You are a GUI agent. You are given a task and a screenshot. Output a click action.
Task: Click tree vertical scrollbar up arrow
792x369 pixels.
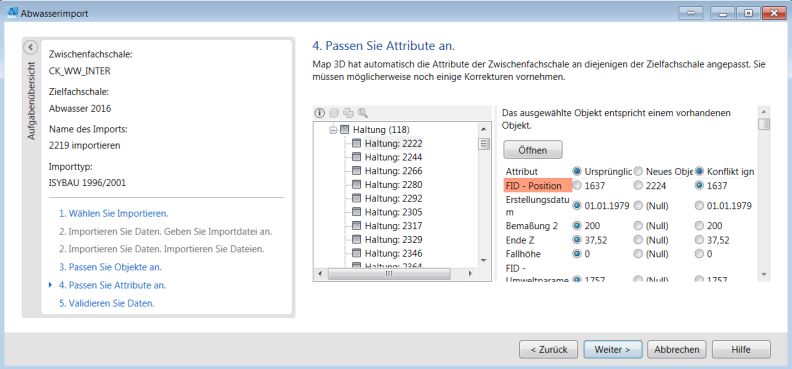coord(484,130)
